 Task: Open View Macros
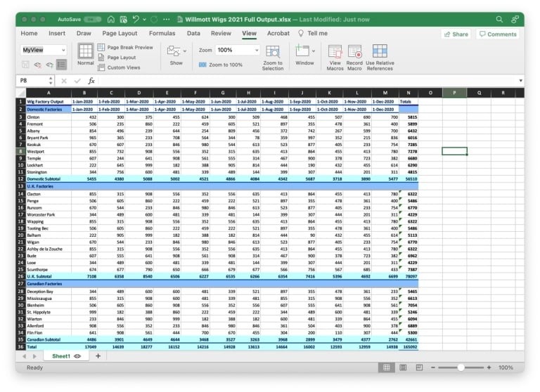(x=335, y=56)
